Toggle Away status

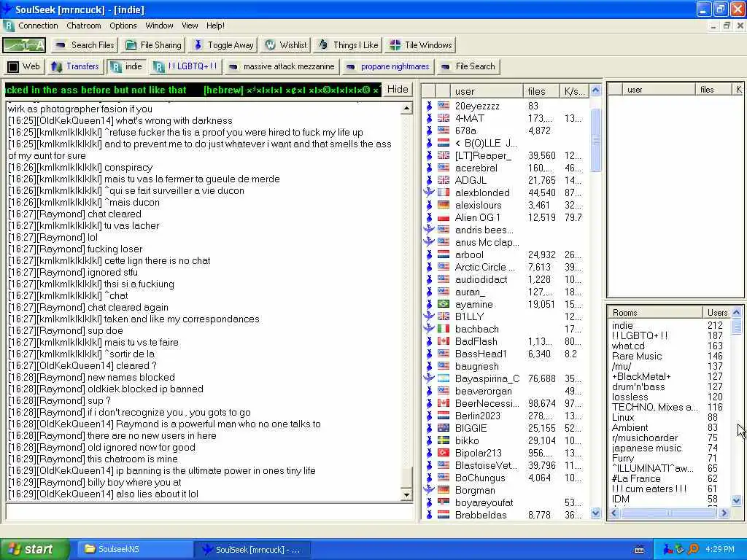point(224,45)
